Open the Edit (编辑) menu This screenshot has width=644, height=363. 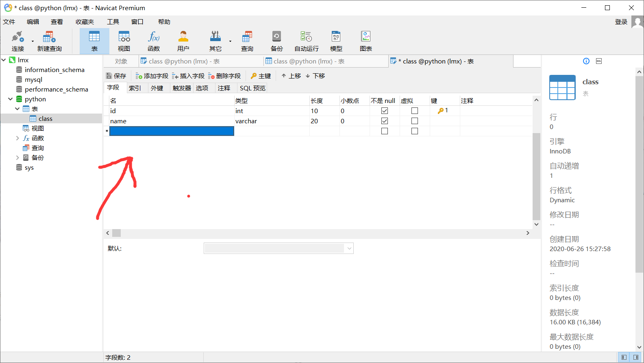pyautogui.click(x=33, y=22)
